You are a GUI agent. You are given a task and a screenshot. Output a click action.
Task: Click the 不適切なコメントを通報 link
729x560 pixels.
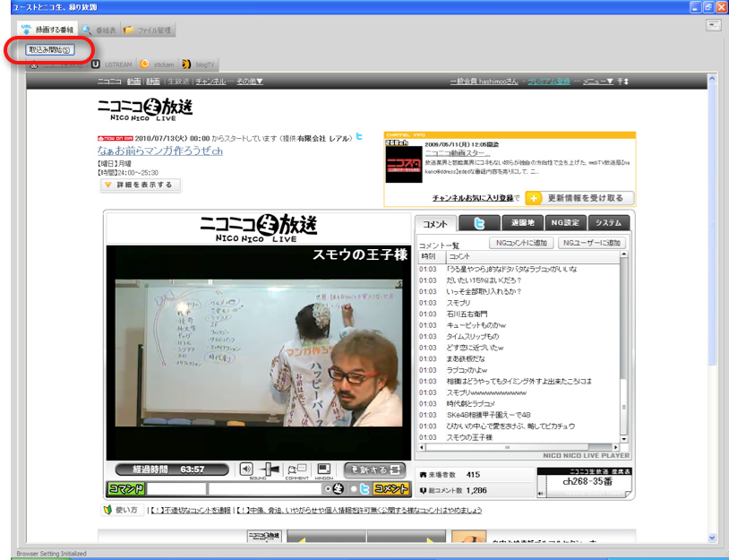point(191,510)
